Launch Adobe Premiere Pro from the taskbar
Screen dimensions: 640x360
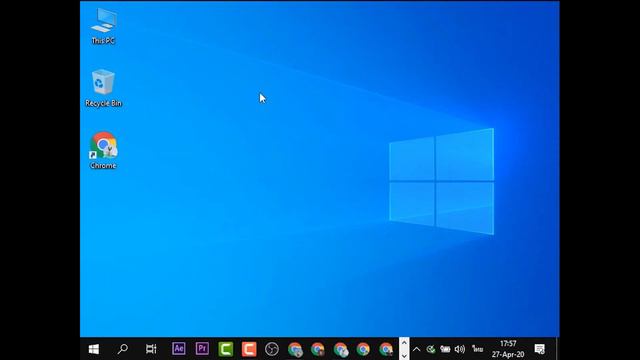click(x=202, y=349)
